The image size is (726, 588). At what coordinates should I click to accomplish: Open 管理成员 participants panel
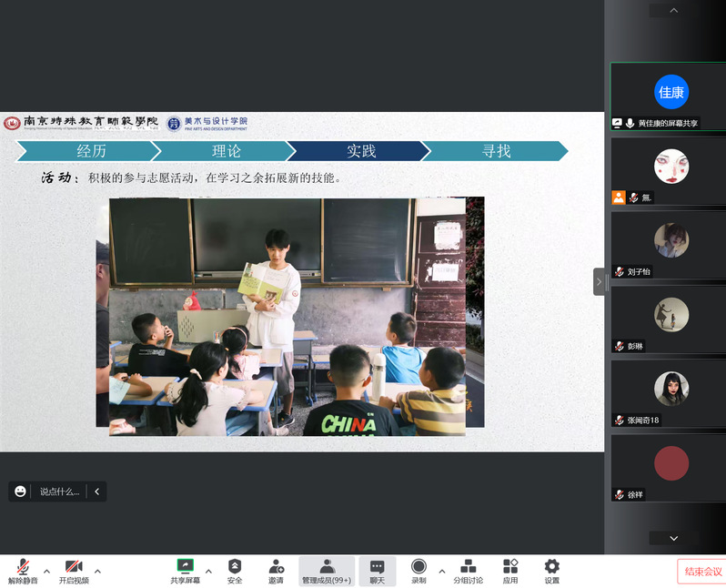click(x=327, y=570)
